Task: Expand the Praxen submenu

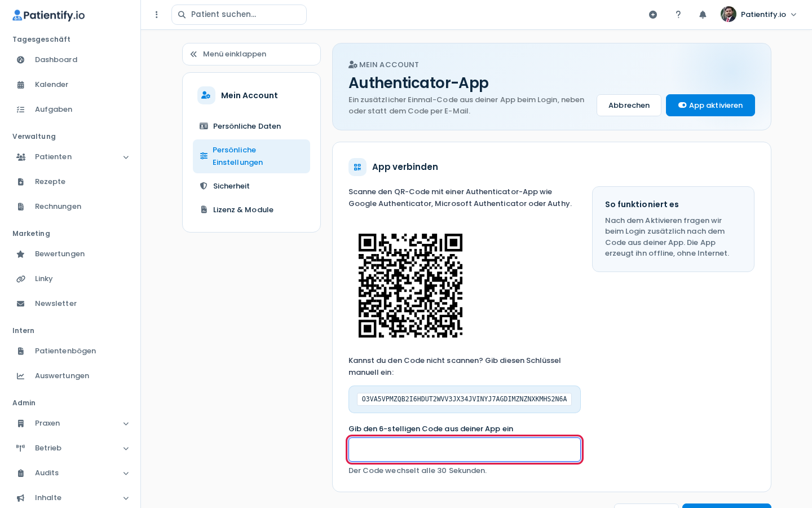Action: coord(126,423)
